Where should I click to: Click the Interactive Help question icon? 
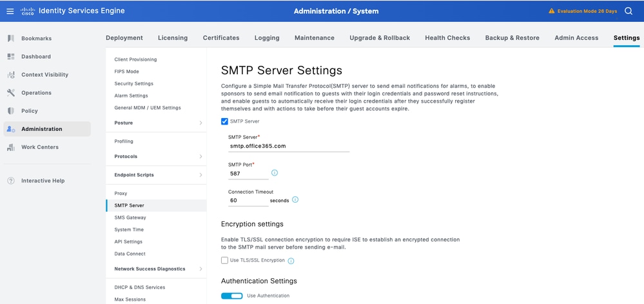[x=11, y=181]
